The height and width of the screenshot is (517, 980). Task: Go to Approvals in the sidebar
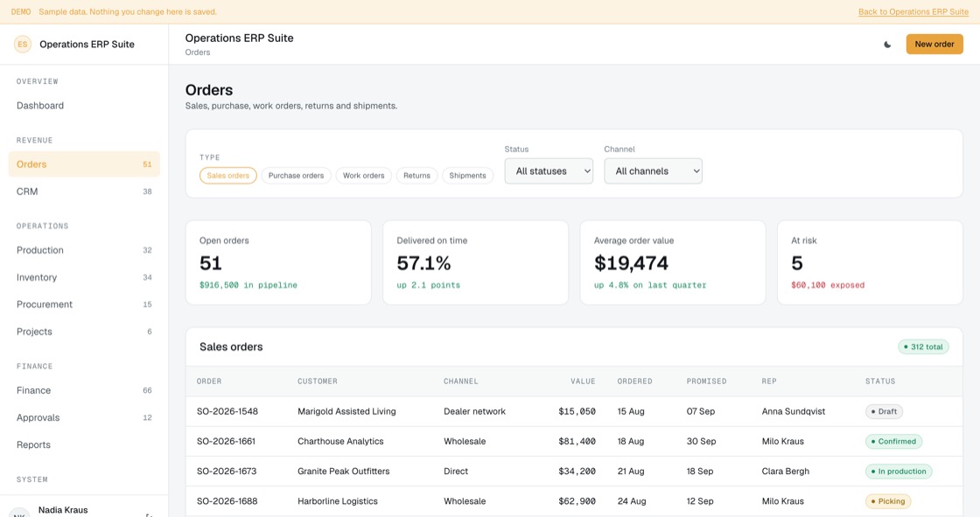84,417
